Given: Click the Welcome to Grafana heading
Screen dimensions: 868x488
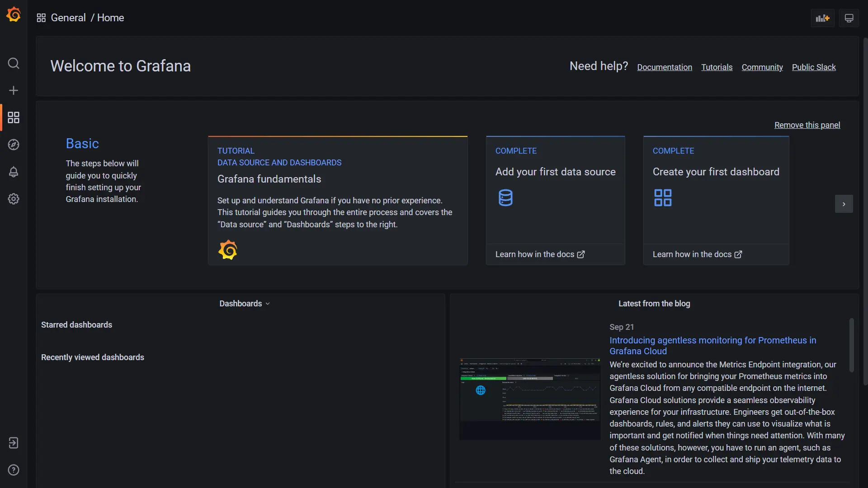Looking at the screenshot, I should 121,66.
